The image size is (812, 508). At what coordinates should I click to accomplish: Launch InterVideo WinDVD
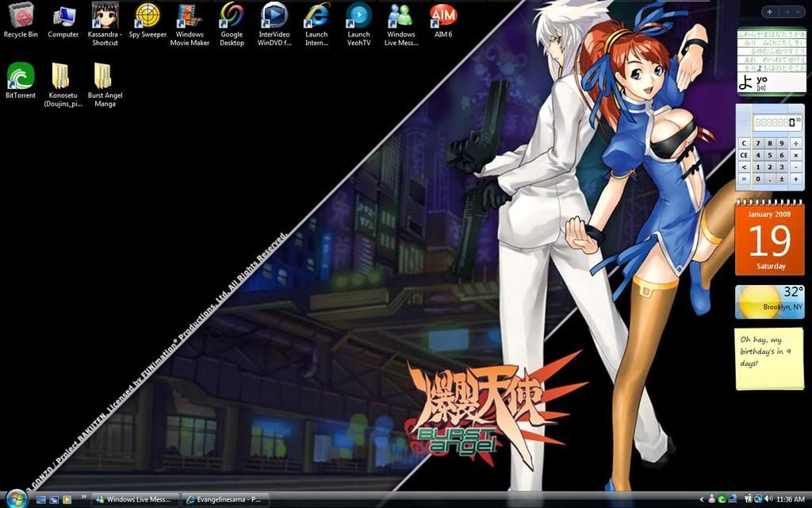point(274,16)
